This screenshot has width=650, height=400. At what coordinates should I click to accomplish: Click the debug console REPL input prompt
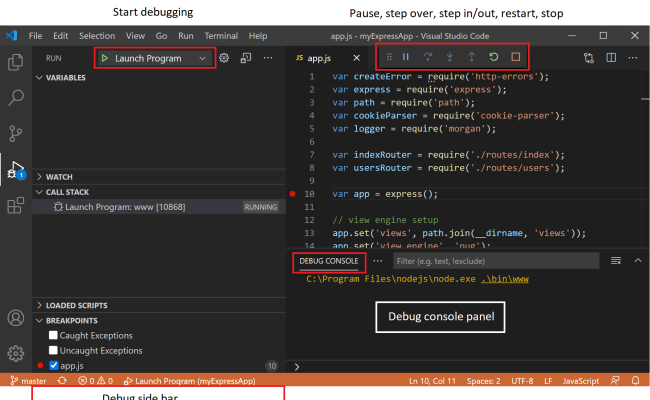tap(468, 366)
